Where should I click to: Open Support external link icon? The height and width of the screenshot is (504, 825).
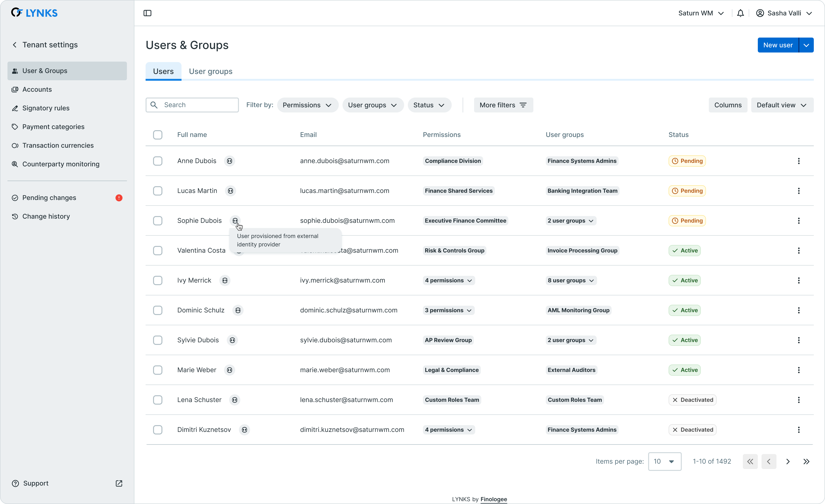pyautogui.click(x=119, y=483)
